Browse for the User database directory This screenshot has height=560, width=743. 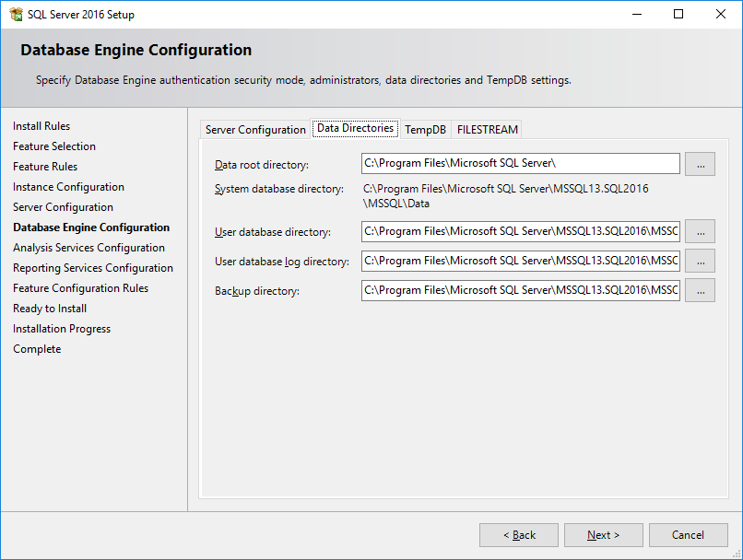pos(700,231)
